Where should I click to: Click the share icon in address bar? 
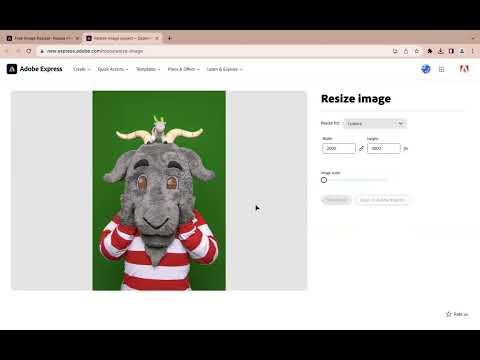pos(406,51)
